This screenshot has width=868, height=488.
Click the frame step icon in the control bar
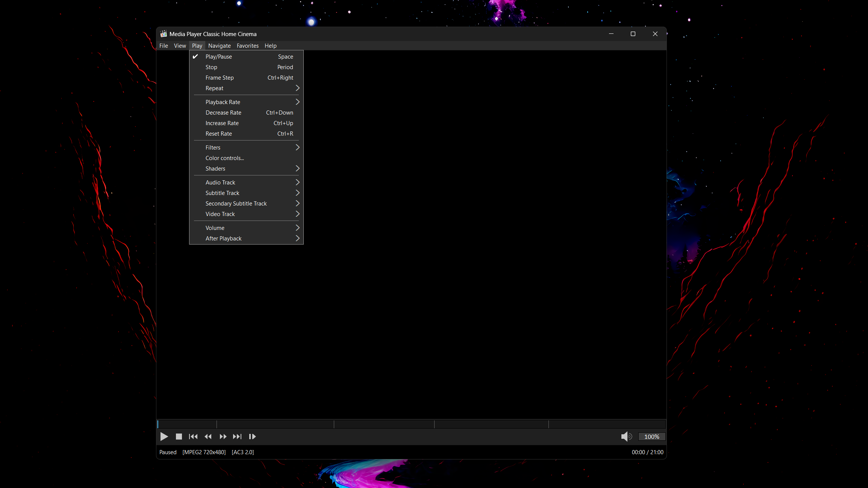[252, 437]
